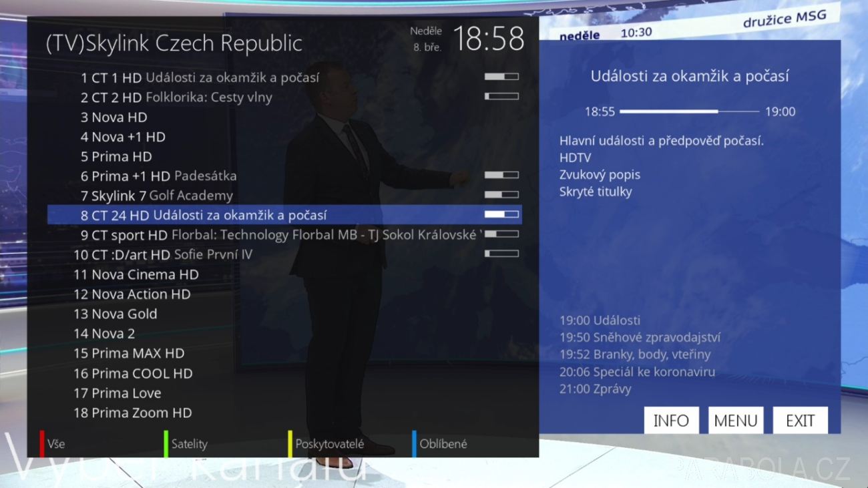Click the CT 24 HD progress bar
Viewport: 868px width, 488px height.
coord(501,214)
